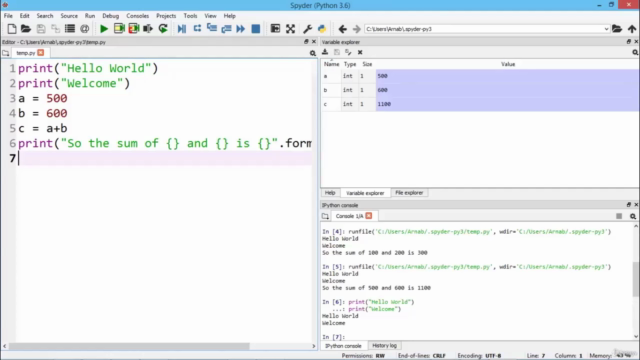Maximize current pane icon
Viewport: 640px width, 360px height.
pyautogui.click(x=275, y=29)
